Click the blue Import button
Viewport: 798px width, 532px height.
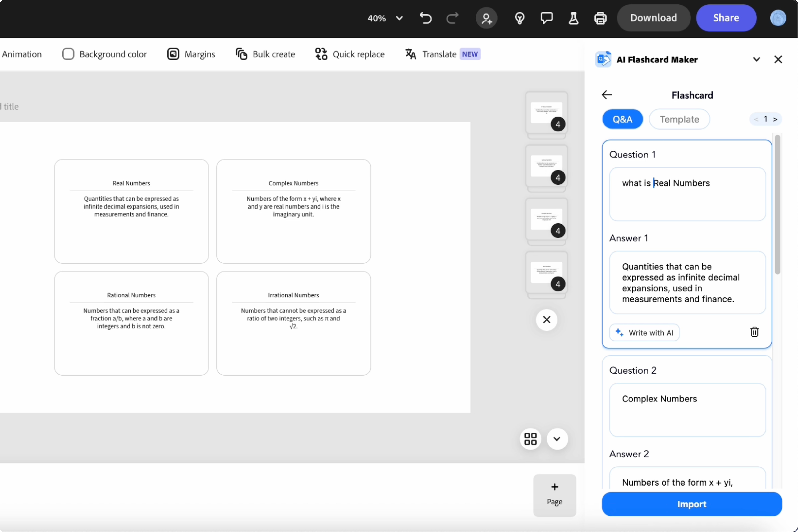(691, 504)
